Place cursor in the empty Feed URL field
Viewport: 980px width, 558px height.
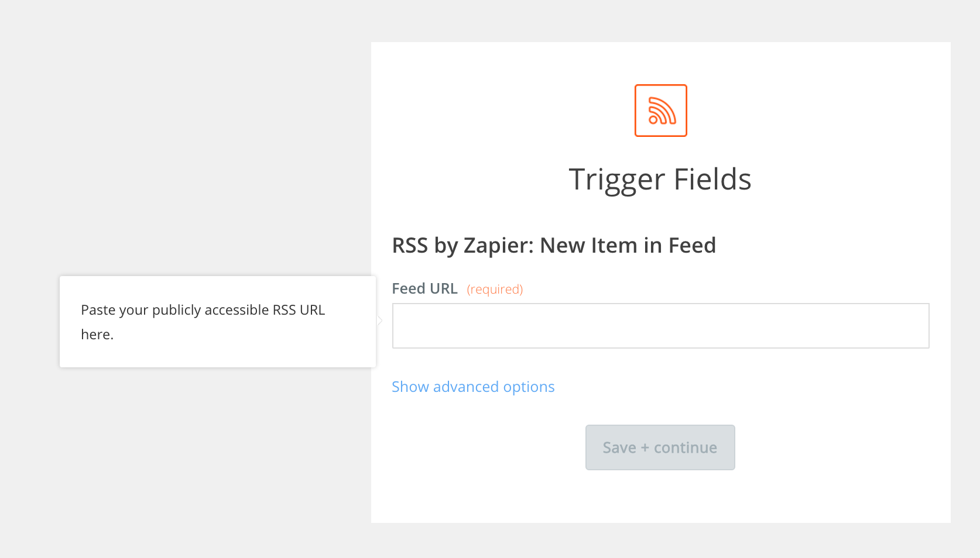[x=660, y=326]
